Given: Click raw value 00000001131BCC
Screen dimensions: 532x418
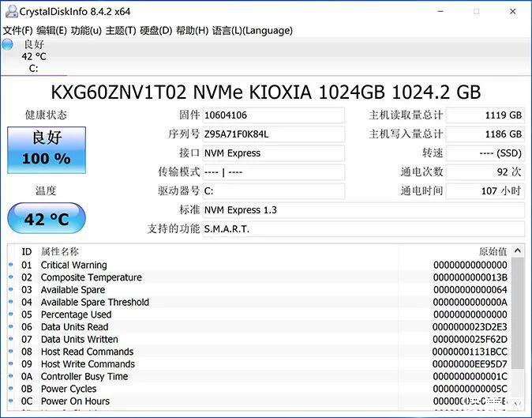Looking at the screenshot, I should tap(470, 352).
